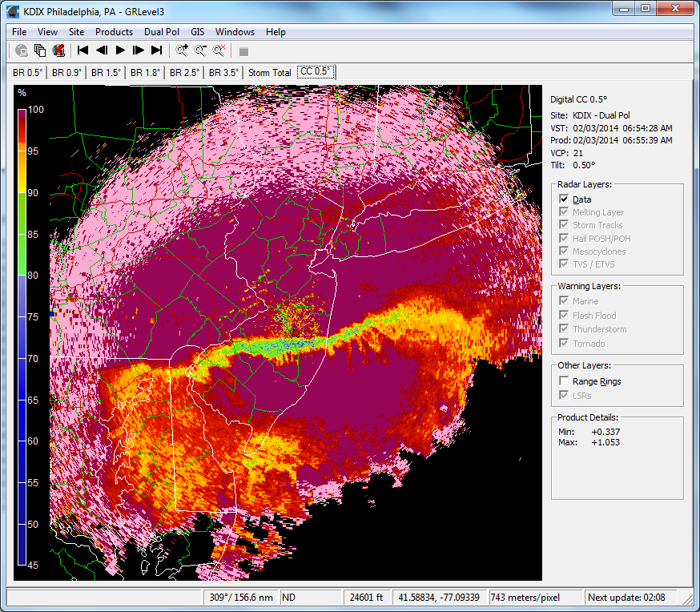Open the Dual Pol menu

[x=162, y=32]
